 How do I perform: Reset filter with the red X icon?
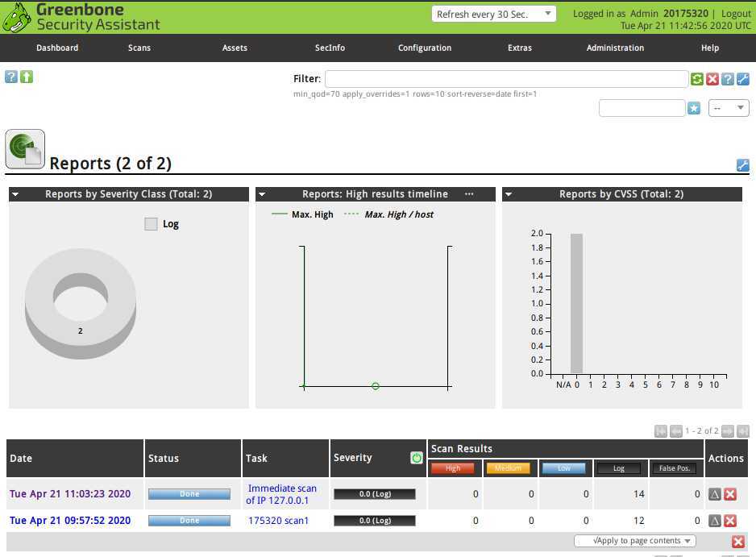tap(712, 79)
